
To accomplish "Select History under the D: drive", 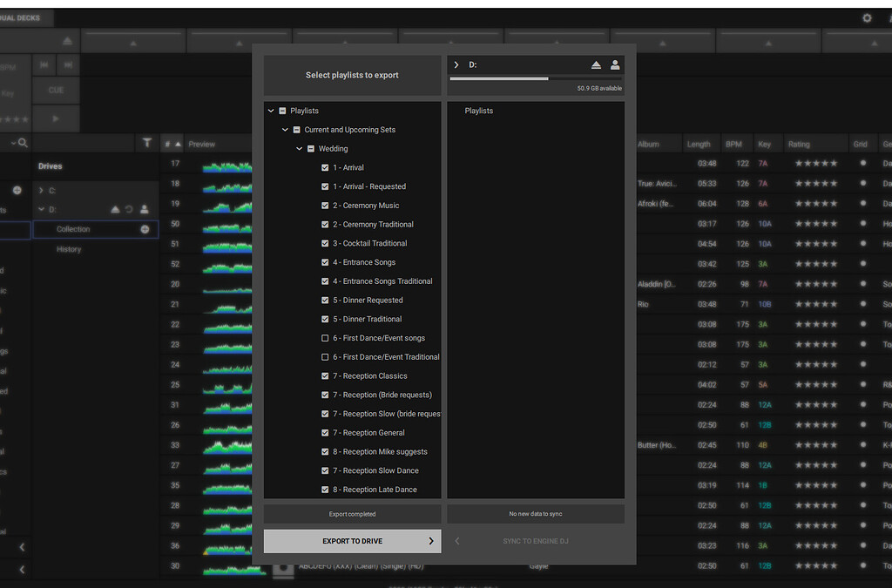I will tap(69, 249).
